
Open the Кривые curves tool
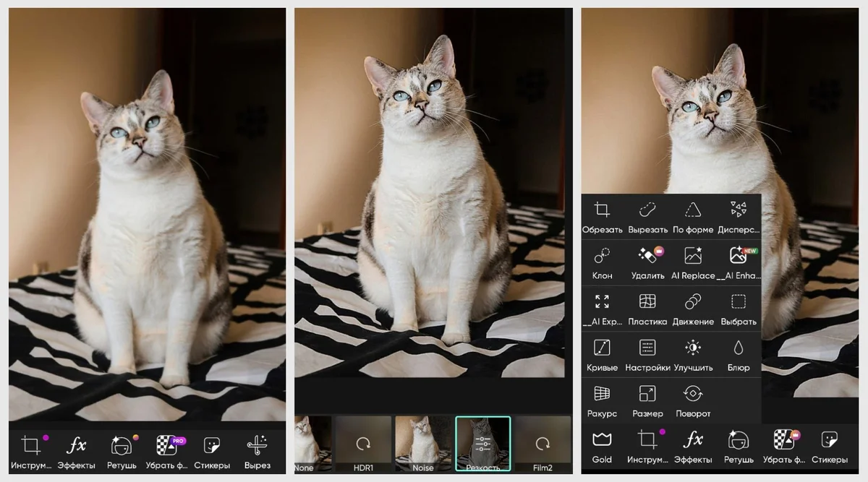coord(602,354)
